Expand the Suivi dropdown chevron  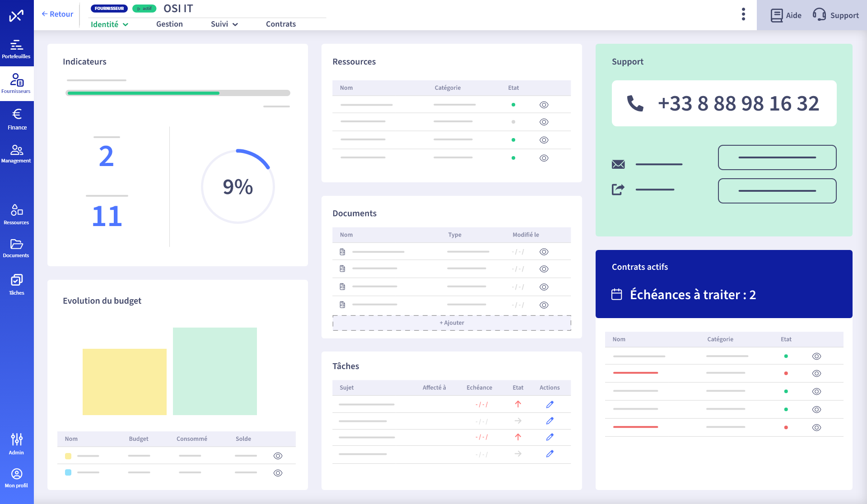235,25
